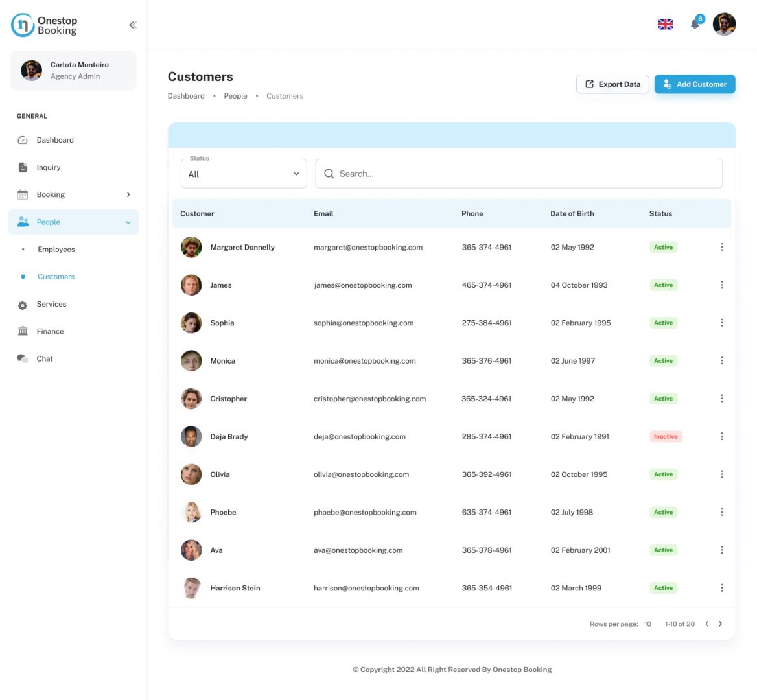Switch to the Employees list
Viewport: 757px width, 700px height.
coord(56,249)
